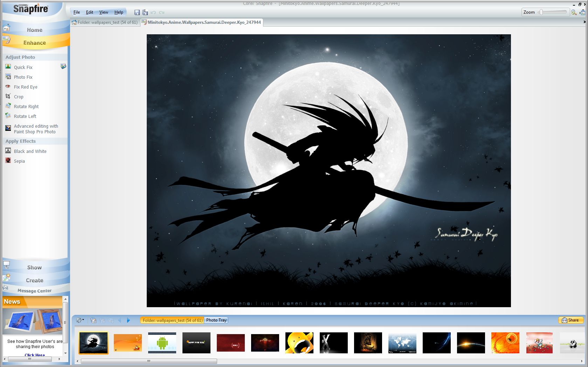Open the Message Center
Viewport: 588px width, 367px height.
coord(35,291)
